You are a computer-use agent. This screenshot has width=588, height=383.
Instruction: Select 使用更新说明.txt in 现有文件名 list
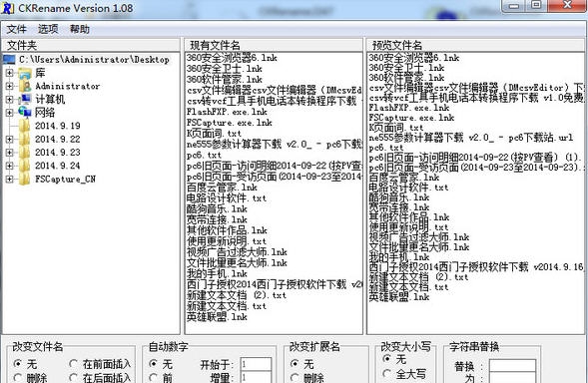click(227, 241)
